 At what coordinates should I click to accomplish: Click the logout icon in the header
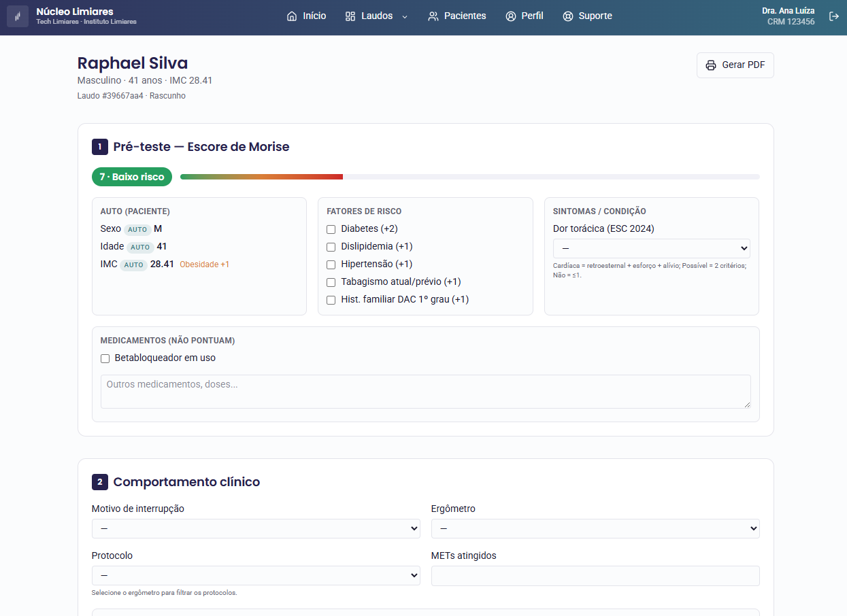834,16
